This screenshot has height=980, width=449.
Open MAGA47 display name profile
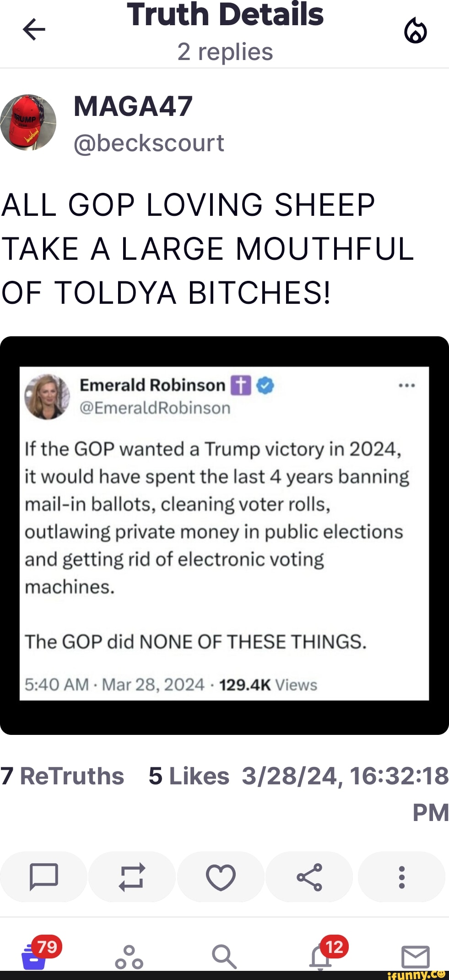tap(133, 106)
